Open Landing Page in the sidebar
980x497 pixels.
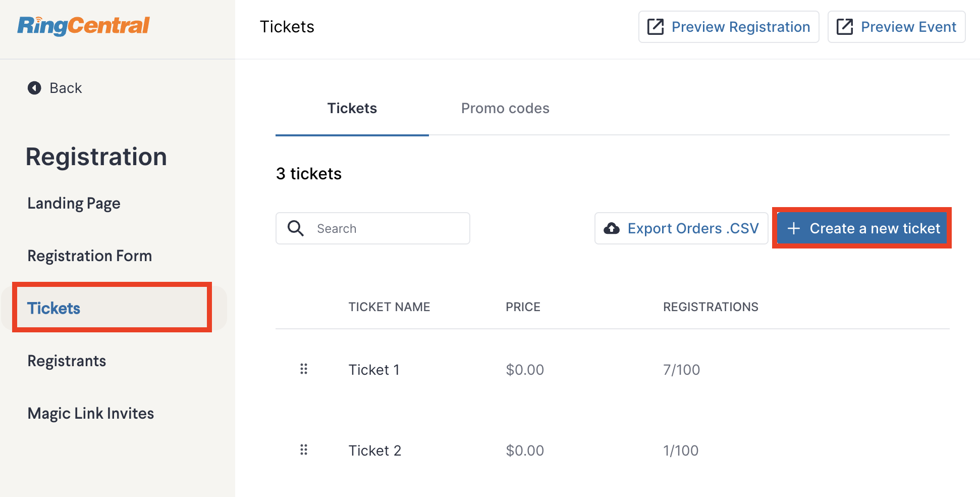(x=74, y=203)
